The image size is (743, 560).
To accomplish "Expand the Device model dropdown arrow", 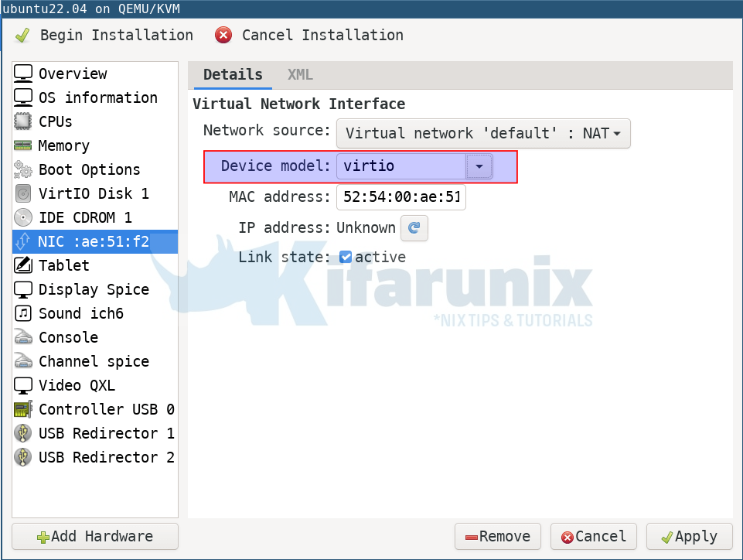I will 479,166.
